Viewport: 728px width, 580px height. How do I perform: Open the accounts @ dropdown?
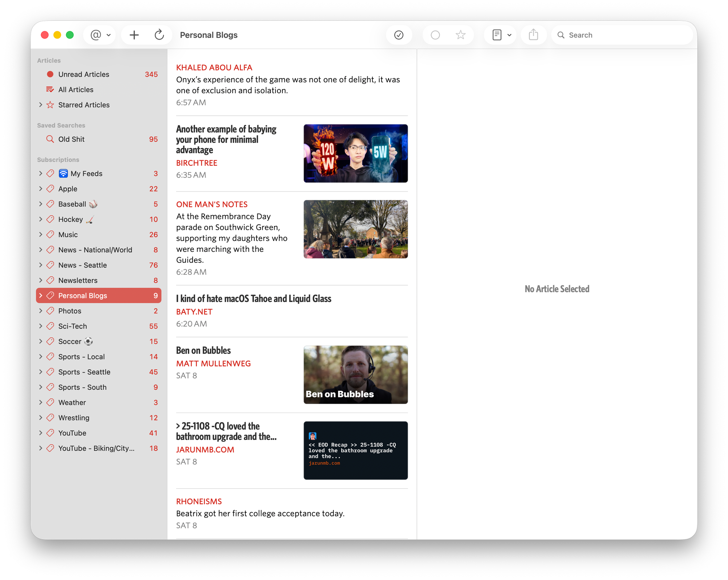point(100,35)
